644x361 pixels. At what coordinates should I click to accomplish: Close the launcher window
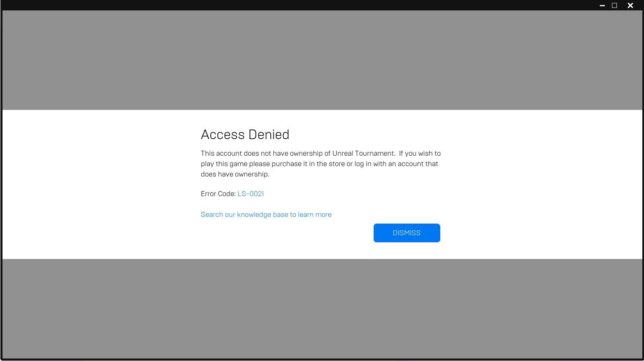coord(630,5)
